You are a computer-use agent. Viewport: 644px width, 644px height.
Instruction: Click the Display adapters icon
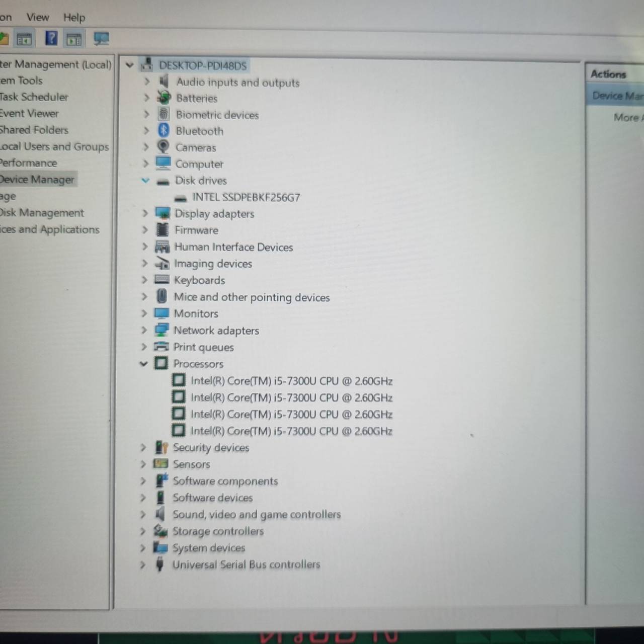163,213
